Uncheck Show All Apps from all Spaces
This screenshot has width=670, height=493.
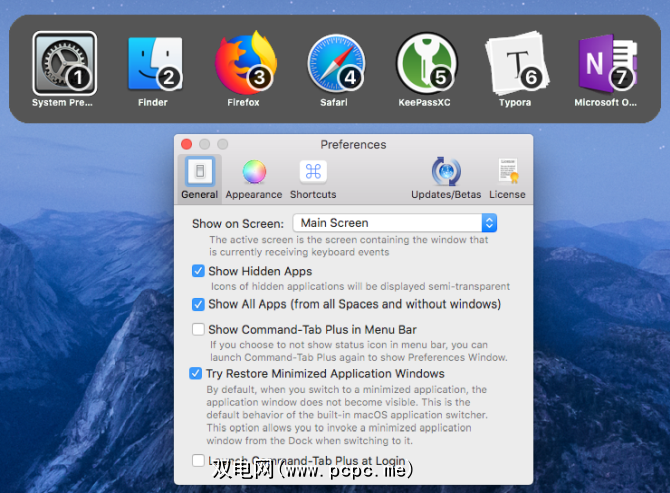point(198,304)
